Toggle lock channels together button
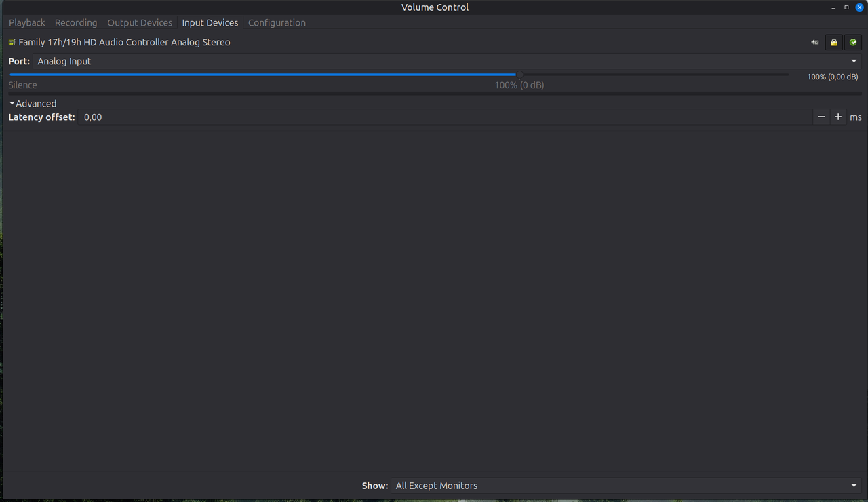Viewport: 868px width, 502px height. tap(833, 42)
